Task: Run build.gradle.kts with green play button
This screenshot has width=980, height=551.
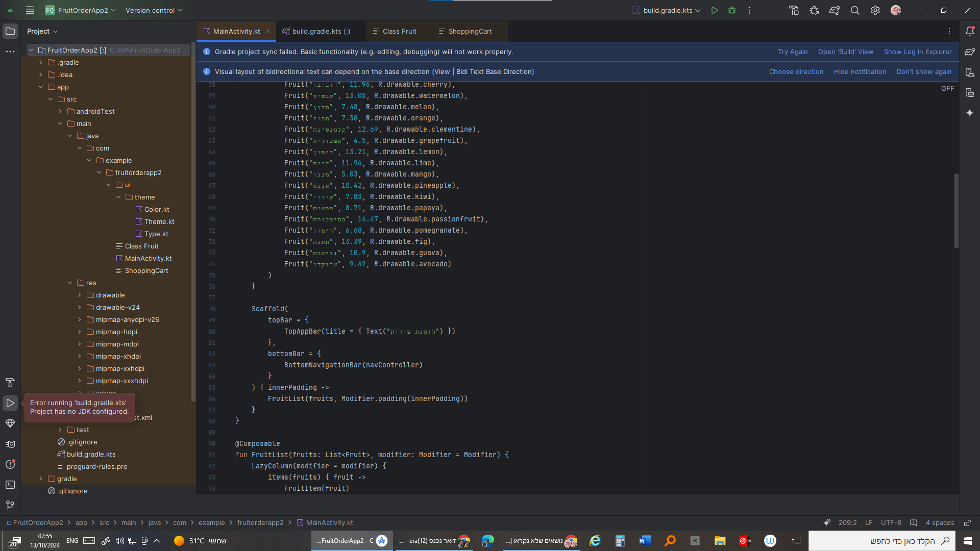Action: click(x=715, y=10)
